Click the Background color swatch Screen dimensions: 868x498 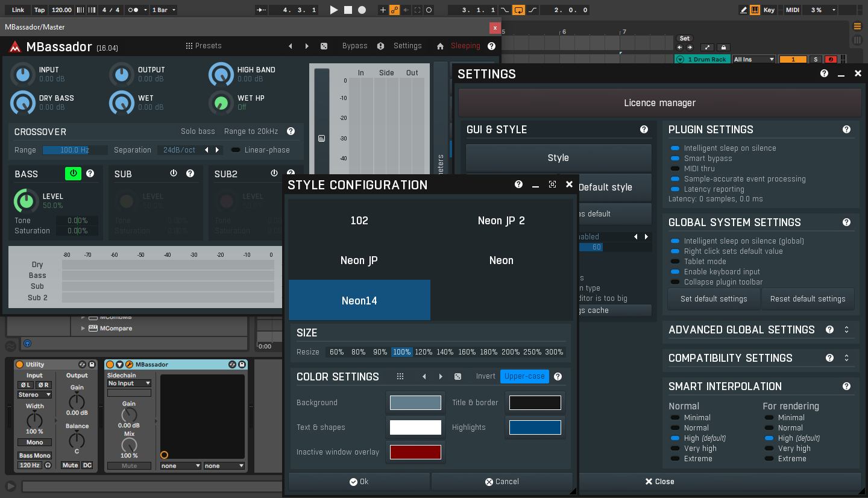[x=415, y=403]
